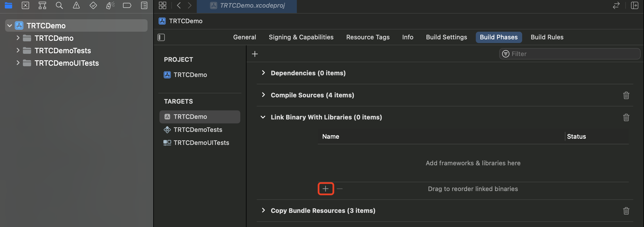Viewport: 644px width, 227px height.
Task: Open the editor grid related items menu
Action: [x=163, y=5]
